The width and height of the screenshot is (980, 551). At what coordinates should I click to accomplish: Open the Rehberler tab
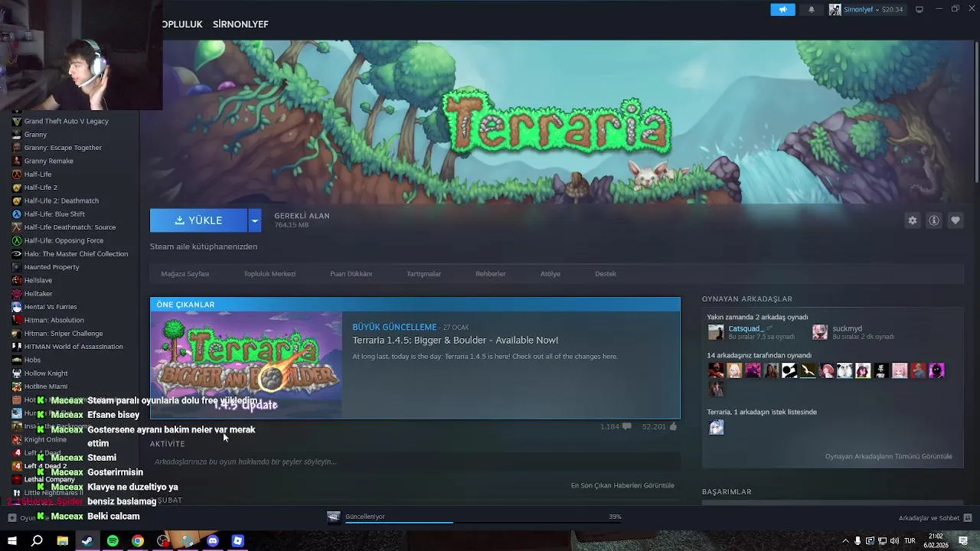[x=491, y=274]
